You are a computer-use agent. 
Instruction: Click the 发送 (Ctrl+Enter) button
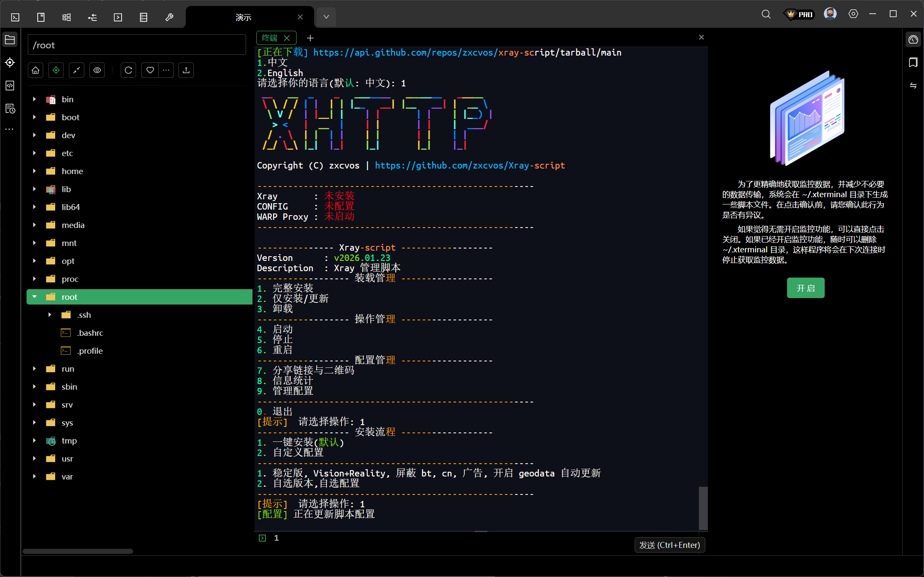(669, 545)
